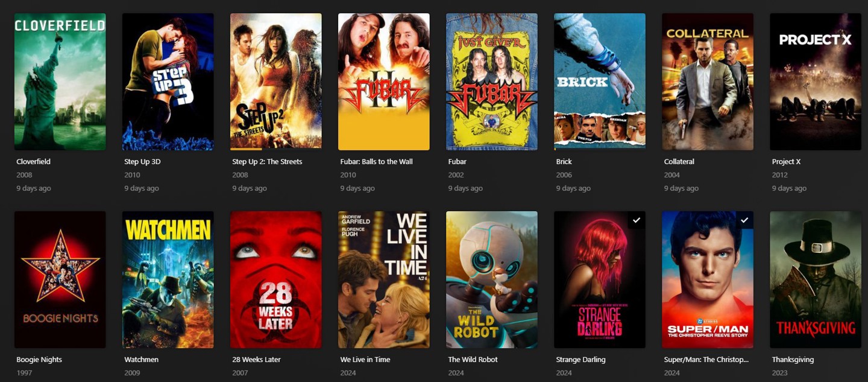Click the Boogie Nights poster
Image resolution: width=868 pixels, height=382 pixels.
click(x=60, y=279)
